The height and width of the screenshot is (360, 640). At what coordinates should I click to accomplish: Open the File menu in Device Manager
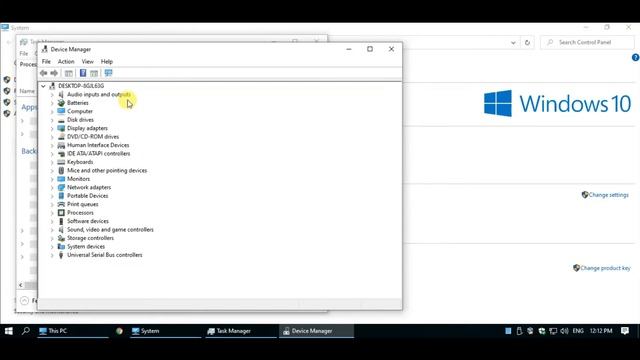coord(46,62)
